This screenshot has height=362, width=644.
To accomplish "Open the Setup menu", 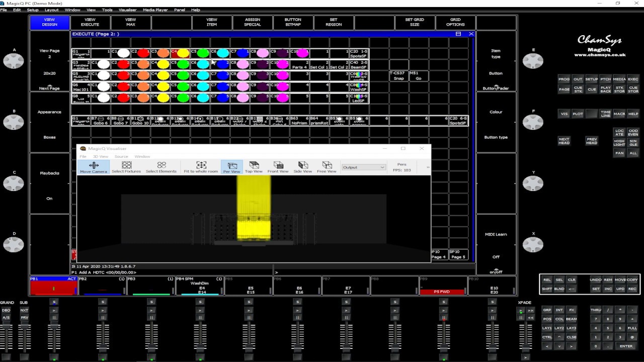I will click(x=33, y=10).
